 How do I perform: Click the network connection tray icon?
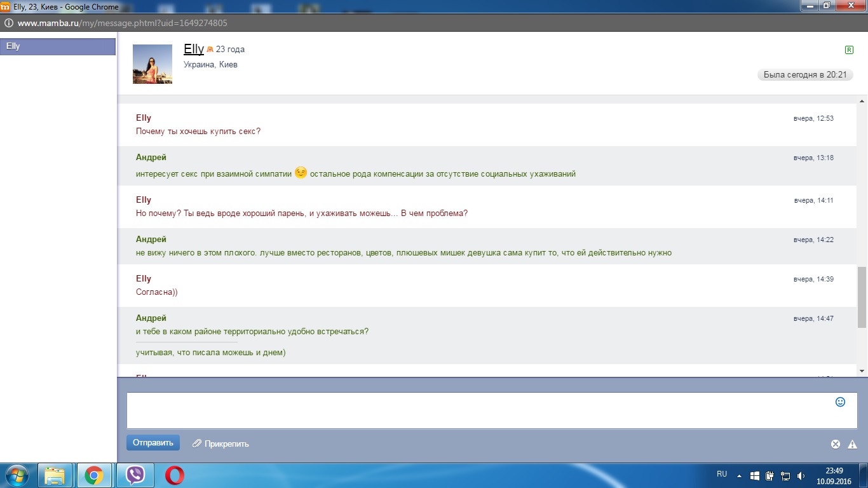pos(785,475)
